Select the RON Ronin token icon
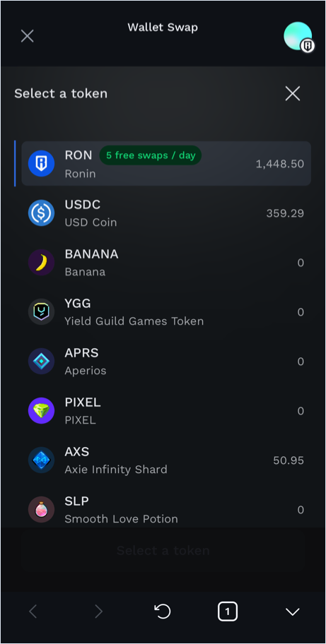Image resolution: width=326 pixels, height=644 pixels. [41, 163]
